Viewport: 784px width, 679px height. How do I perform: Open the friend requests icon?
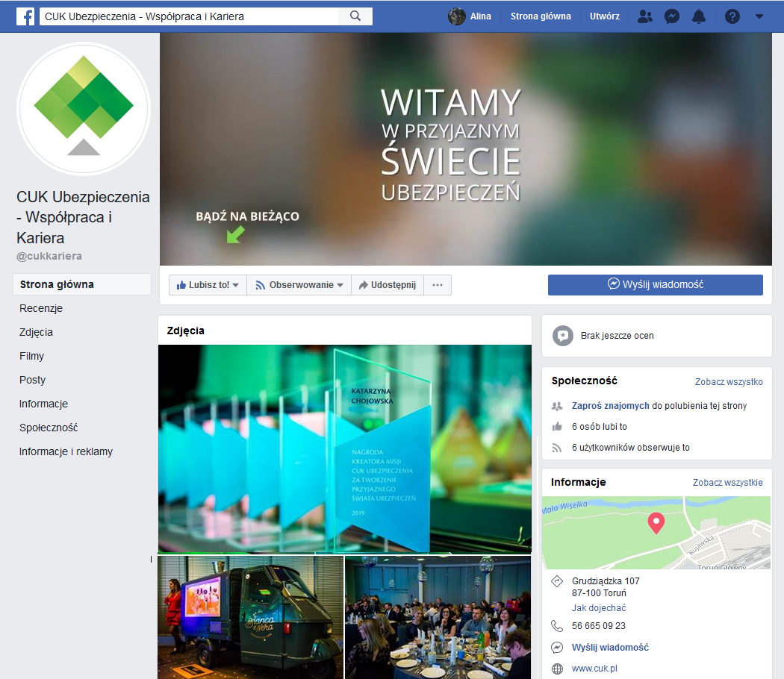pyautogui.click(x=645, y=16)
